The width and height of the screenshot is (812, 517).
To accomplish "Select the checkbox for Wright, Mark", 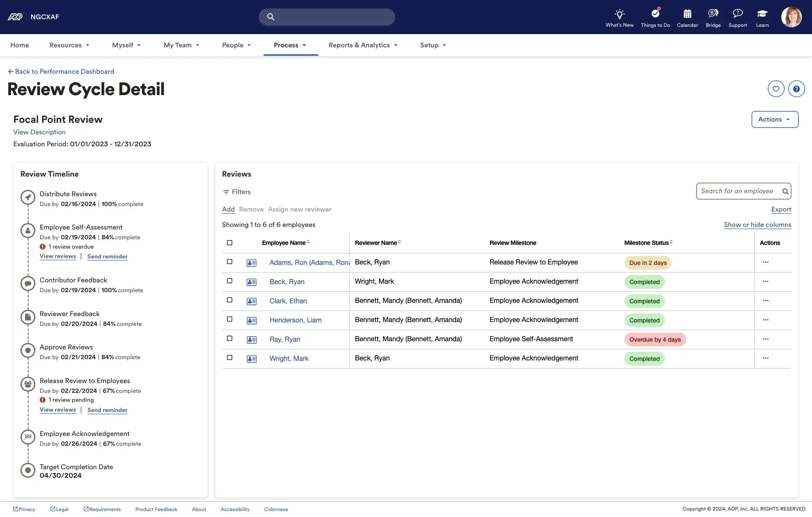I will (x=230, y=357).
